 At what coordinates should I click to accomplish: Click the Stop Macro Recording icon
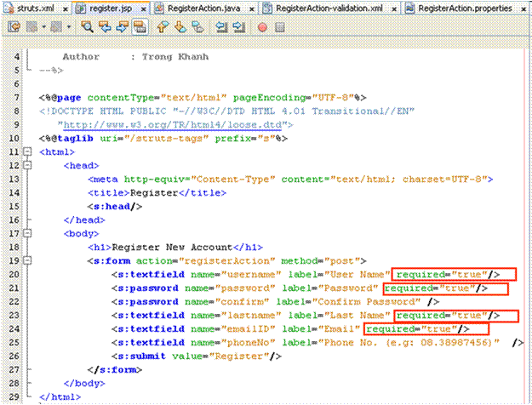[x=280, y=26]
